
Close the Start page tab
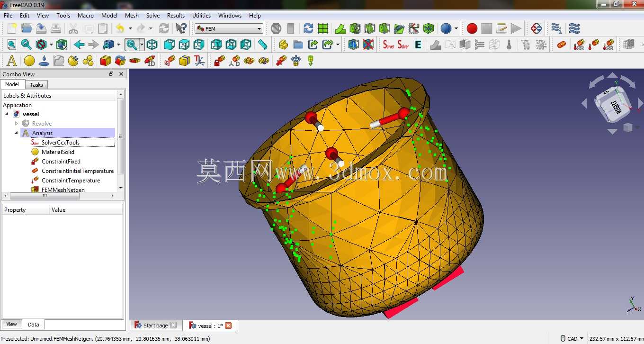pos(173,326)
